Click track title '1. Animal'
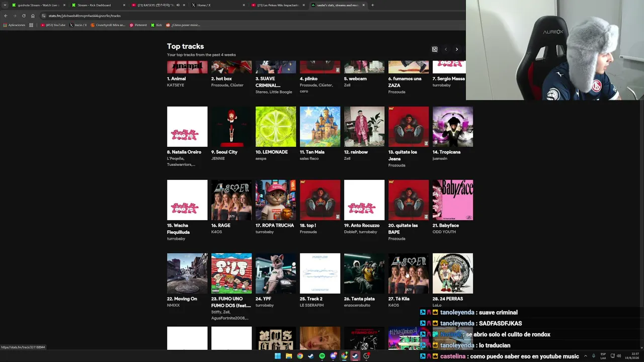 tap(177, 79)
